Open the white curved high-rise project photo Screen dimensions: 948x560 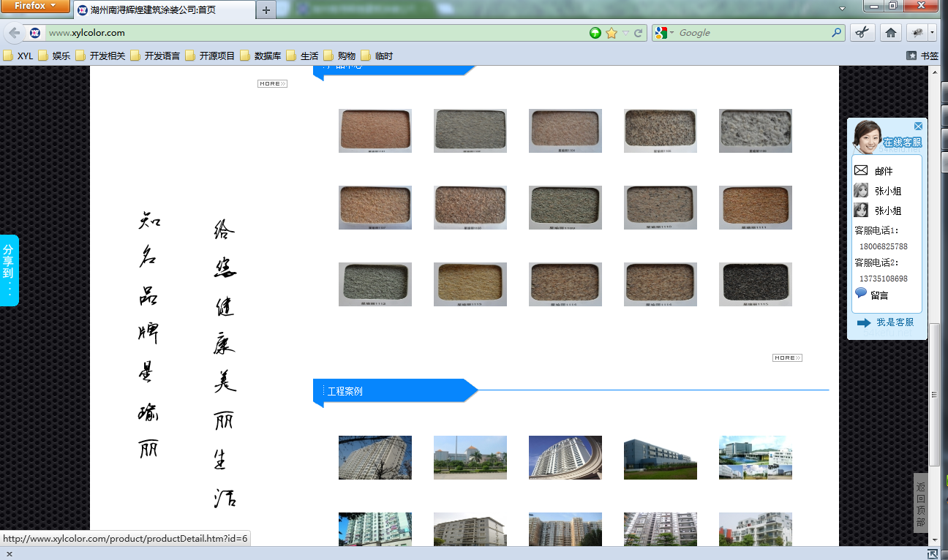(565, 458)
